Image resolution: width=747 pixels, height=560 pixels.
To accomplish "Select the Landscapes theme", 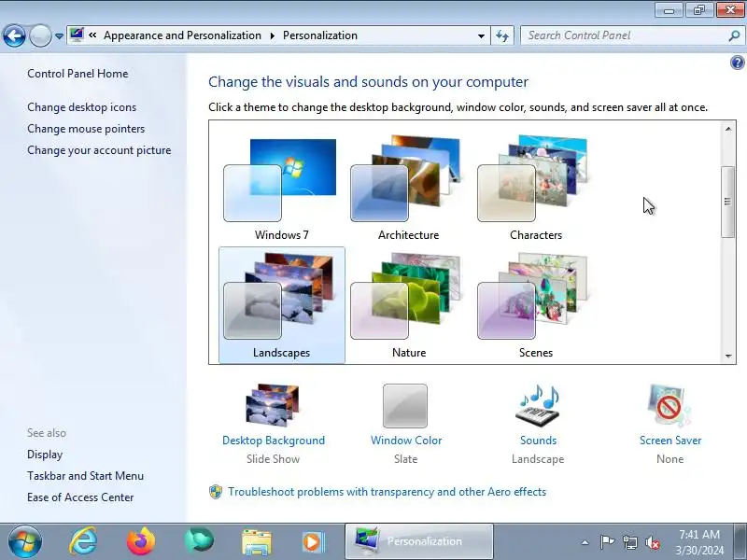I will 282,305.
